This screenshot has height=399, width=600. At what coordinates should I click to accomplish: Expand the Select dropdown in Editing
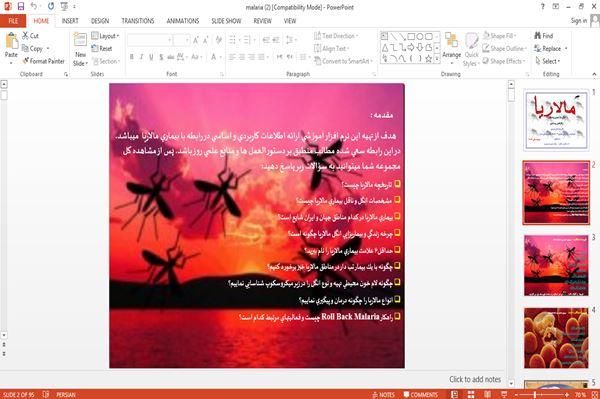click(548, 61)
